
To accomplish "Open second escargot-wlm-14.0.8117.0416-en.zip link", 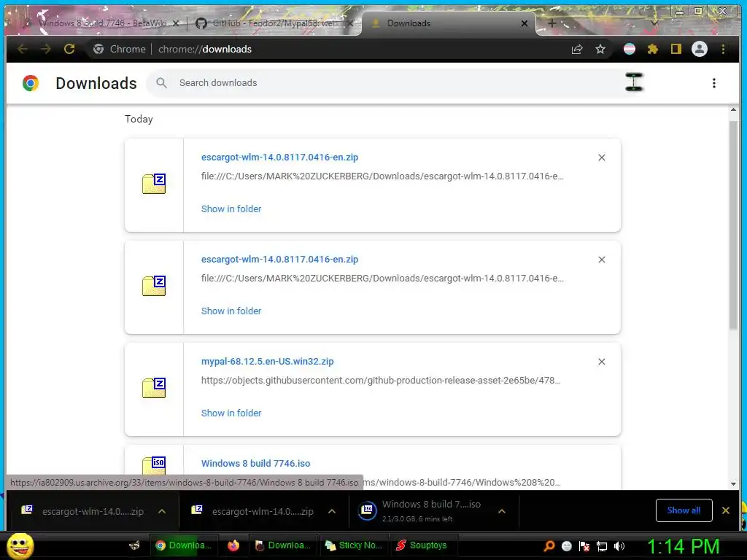I will [279, 259].
